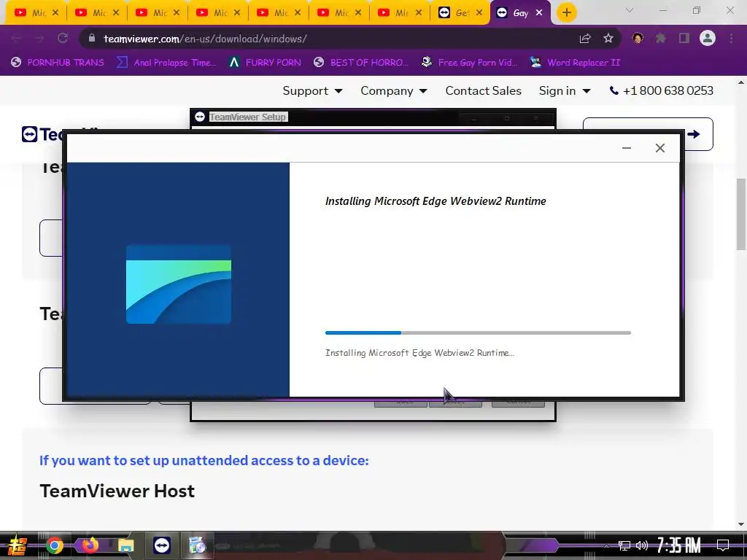Image resolution: width=747 pixels, height=560 pixels.
Task: Click the Chrome icon in the taskbar
Action: pyautogui.click(x=55, y=545)
